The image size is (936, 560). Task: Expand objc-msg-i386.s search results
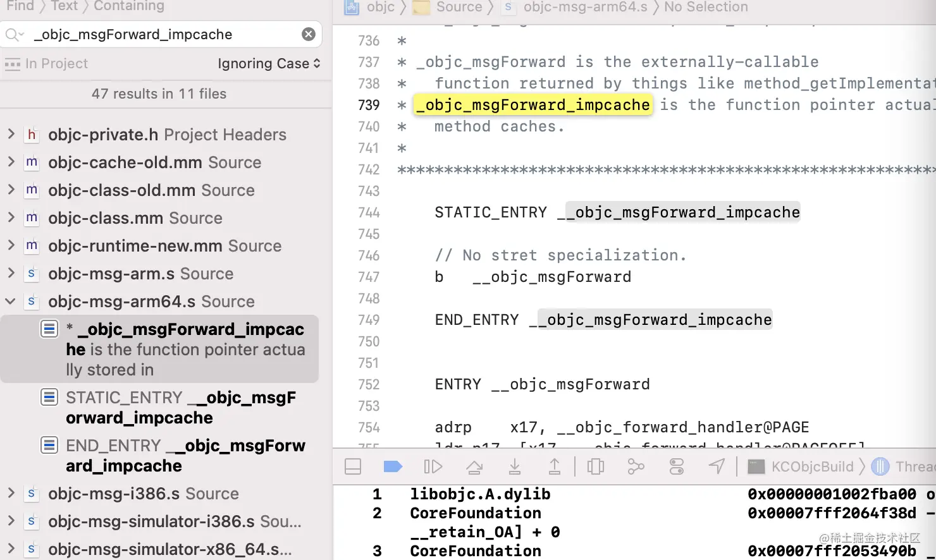[x=11, y=493]
